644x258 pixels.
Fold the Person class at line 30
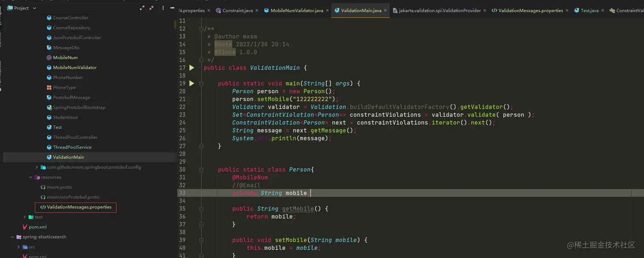(x=201, y=169)
